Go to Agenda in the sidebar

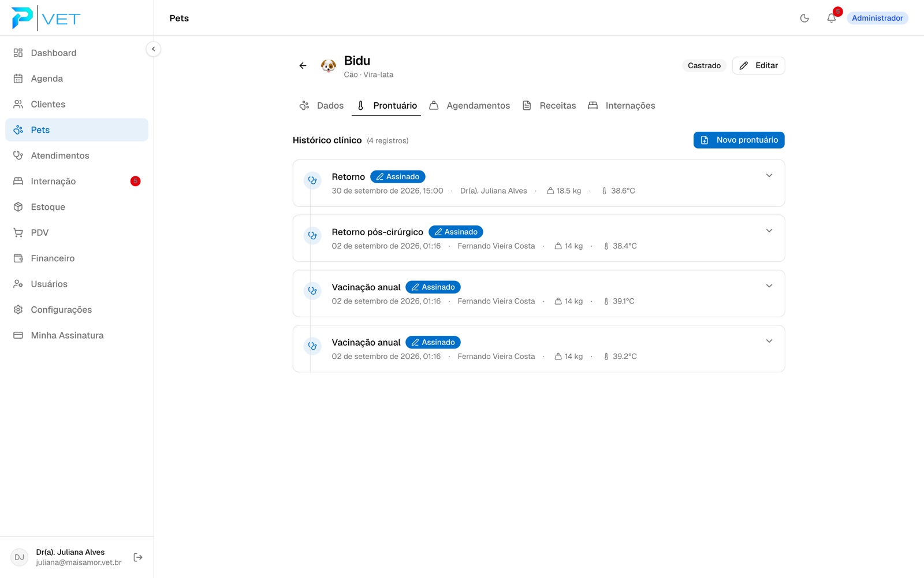click(x=77, y=79)
